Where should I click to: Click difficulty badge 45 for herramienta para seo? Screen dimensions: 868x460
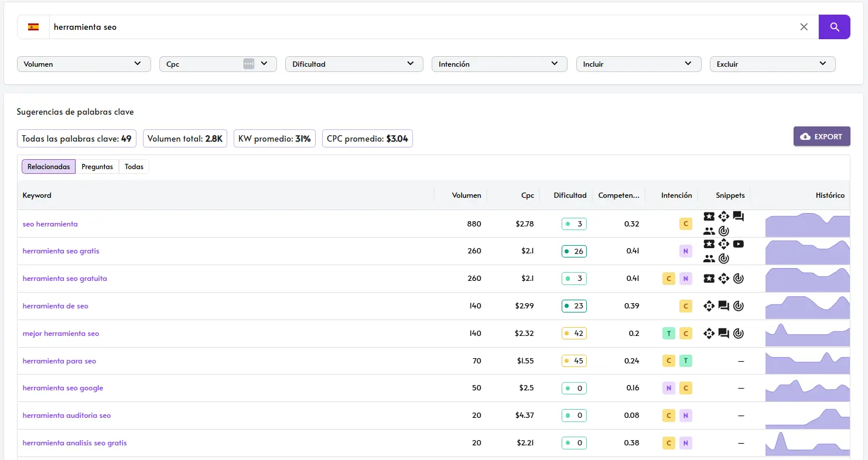(x=574, y=361)
